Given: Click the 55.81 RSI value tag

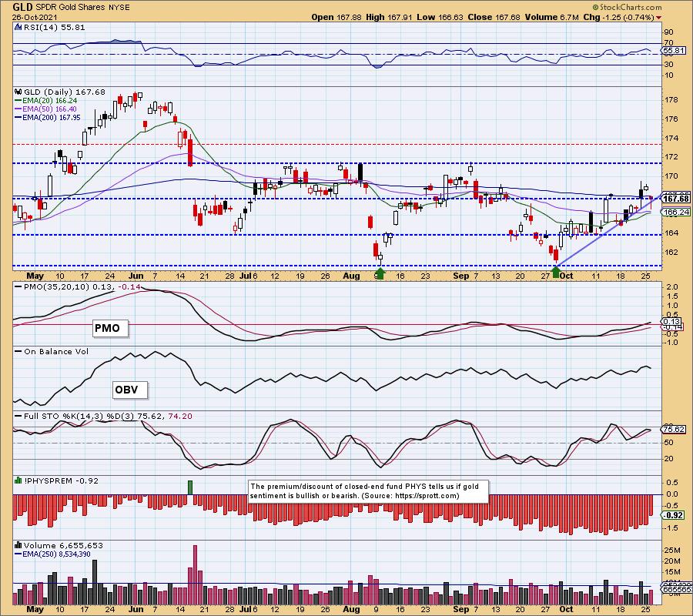Looking at the screenshot, I should (674, 51).
